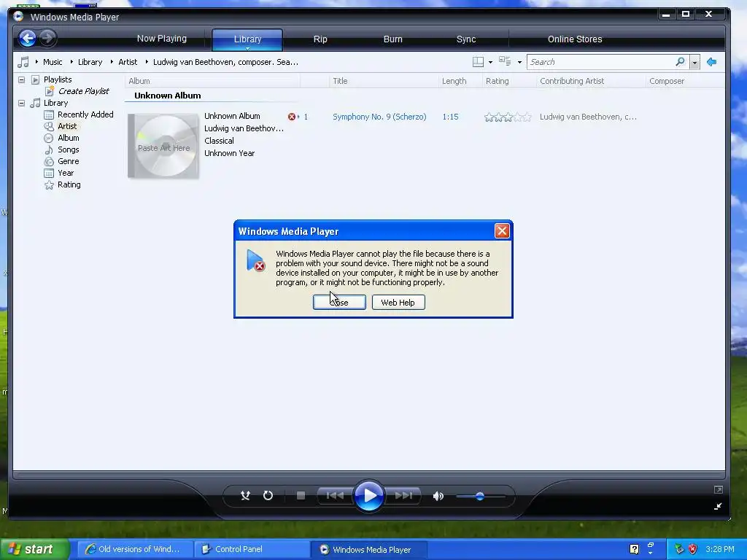The height and width of the screenshot is (560, 747).
Task: Adjust the volume slider
Action: tap(480, 496)
